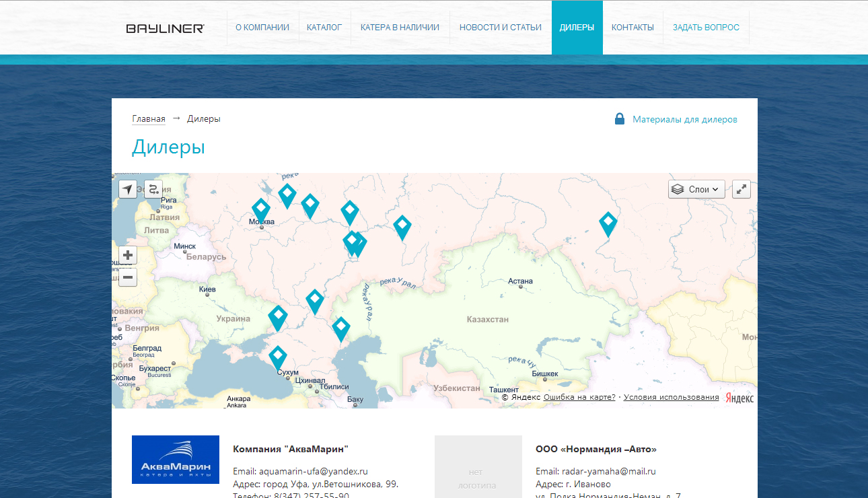
Task: Switch the map to fullscreen mode
Action: [741, 189]
